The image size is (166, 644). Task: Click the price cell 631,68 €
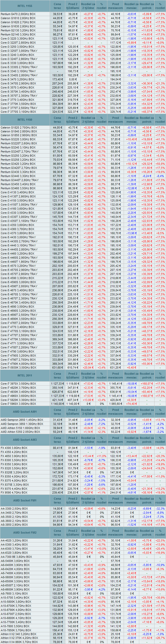point(57,368)
